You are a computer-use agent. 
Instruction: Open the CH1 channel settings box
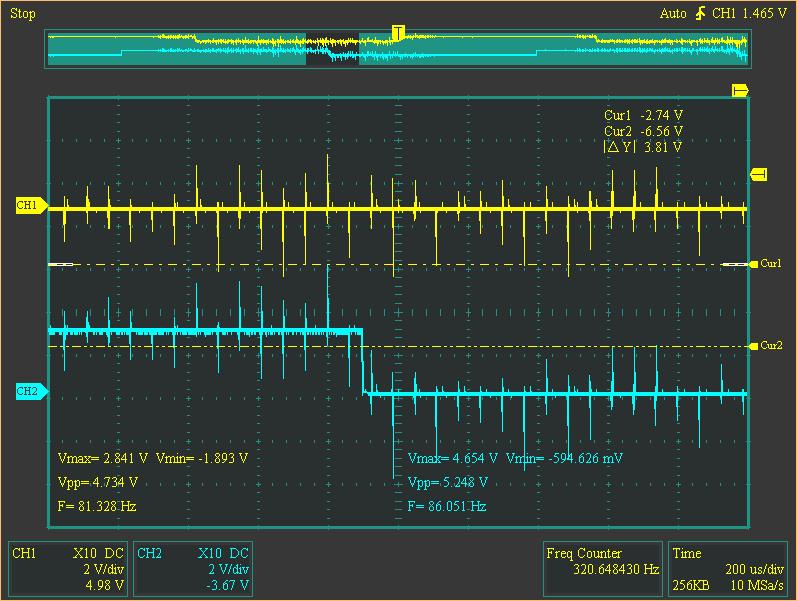67,568
